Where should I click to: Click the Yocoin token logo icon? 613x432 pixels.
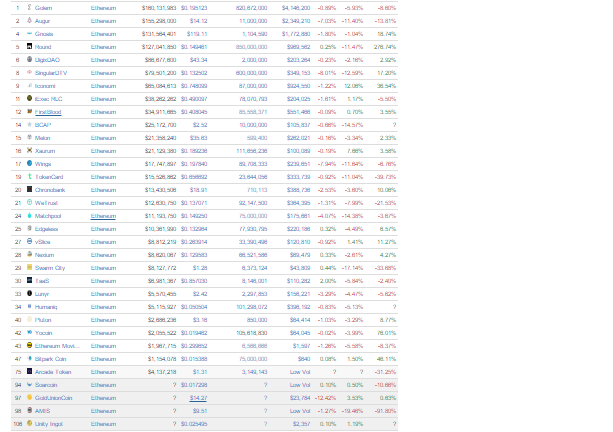tap(29, 332)
